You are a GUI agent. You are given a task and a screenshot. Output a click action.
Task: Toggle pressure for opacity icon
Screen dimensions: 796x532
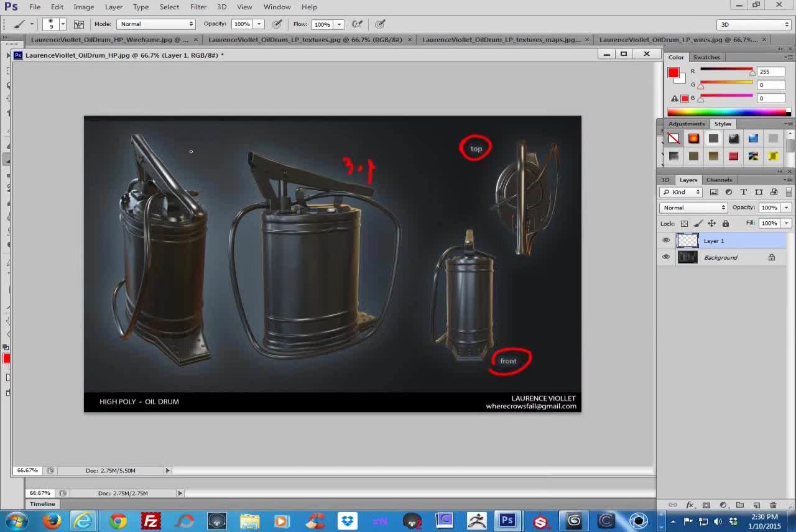pyautogui.click(x=277, y=24)
